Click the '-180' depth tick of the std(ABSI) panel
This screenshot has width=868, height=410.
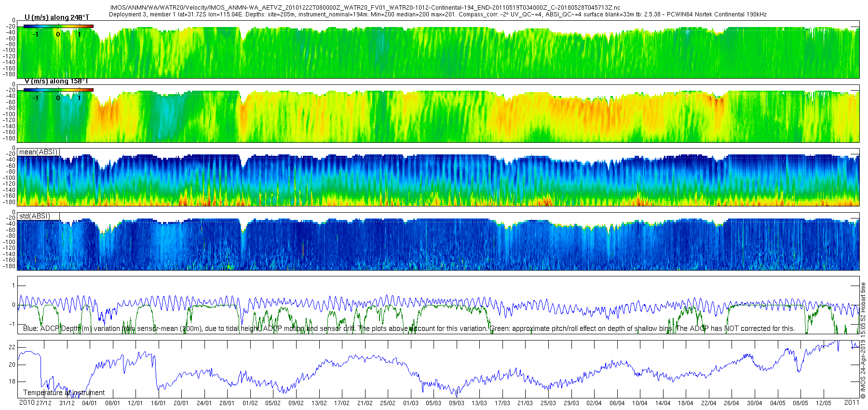[x=9, y=266]
